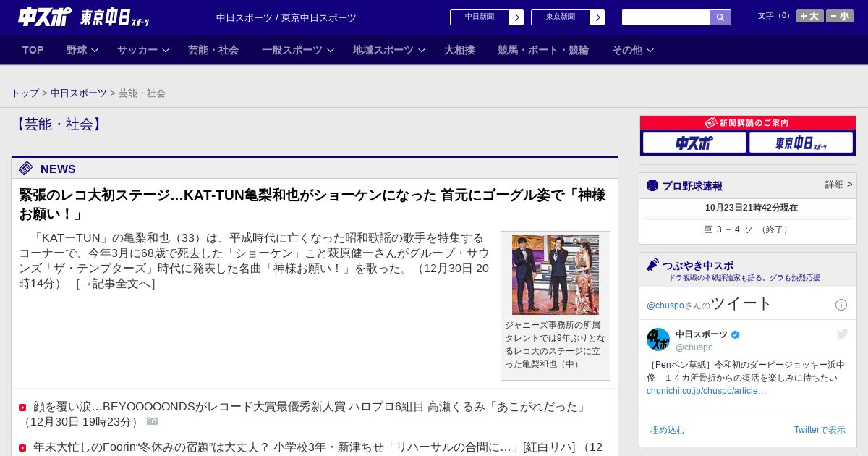
Task: Click the 中日スポーツ breadcrumb link
Action: 79,93
